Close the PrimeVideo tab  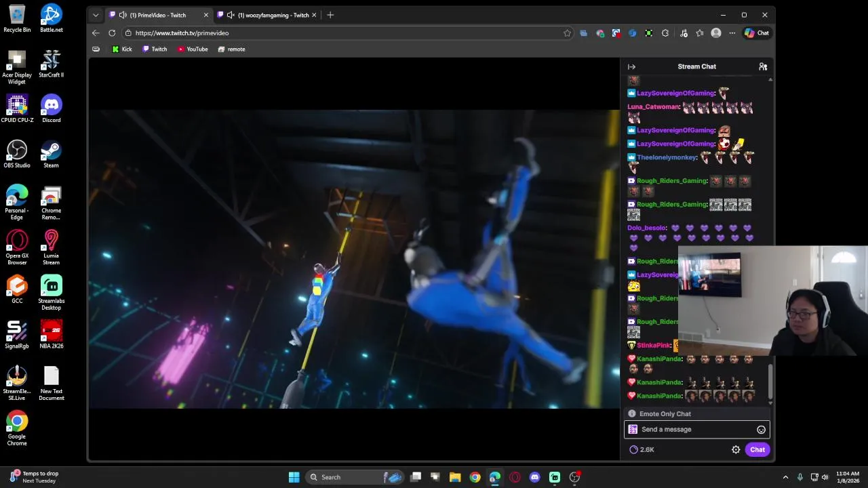point(206,15)
